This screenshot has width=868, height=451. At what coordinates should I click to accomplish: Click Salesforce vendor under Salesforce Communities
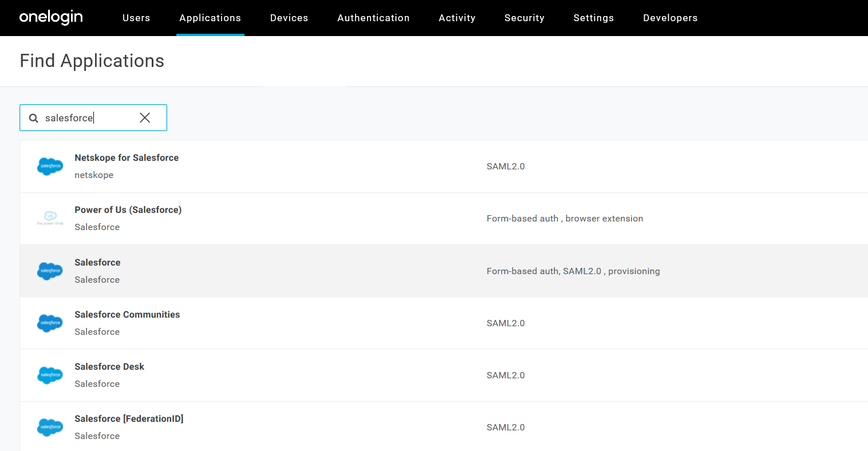97,331
